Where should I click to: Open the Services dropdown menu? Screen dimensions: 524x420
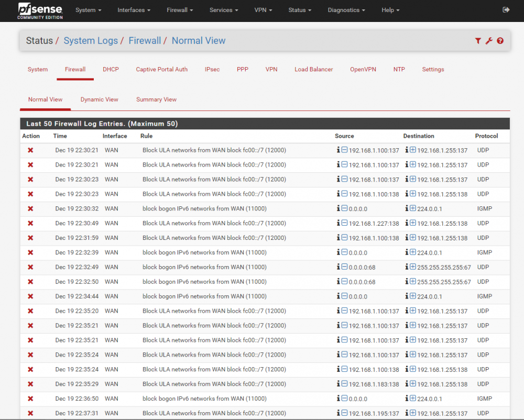pos(223,10)
